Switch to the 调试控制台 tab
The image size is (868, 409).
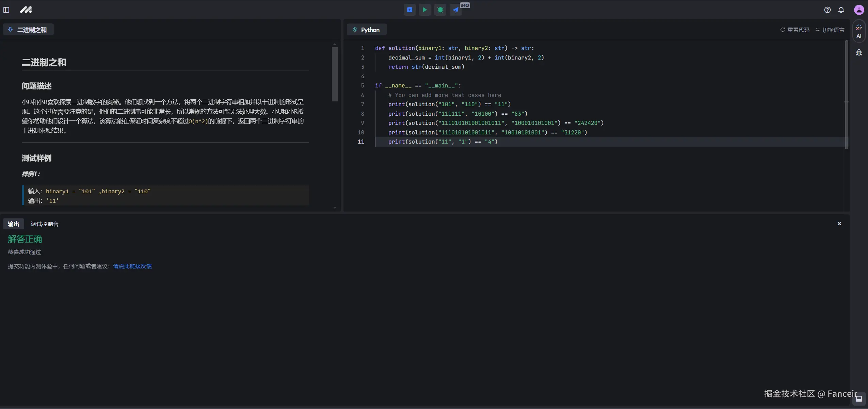click(x=45, y=224)
